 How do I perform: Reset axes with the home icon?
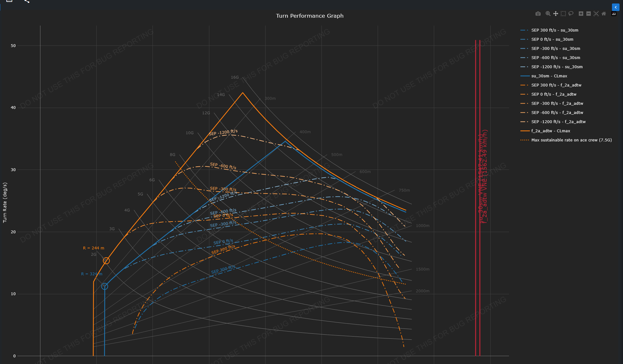[x=604, y=14]
